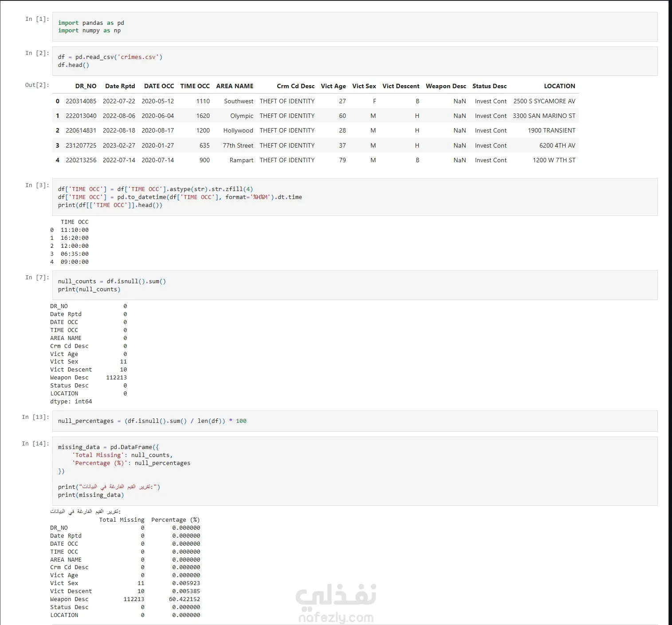Click the Total Missing output header

click(x=122, y=520)
